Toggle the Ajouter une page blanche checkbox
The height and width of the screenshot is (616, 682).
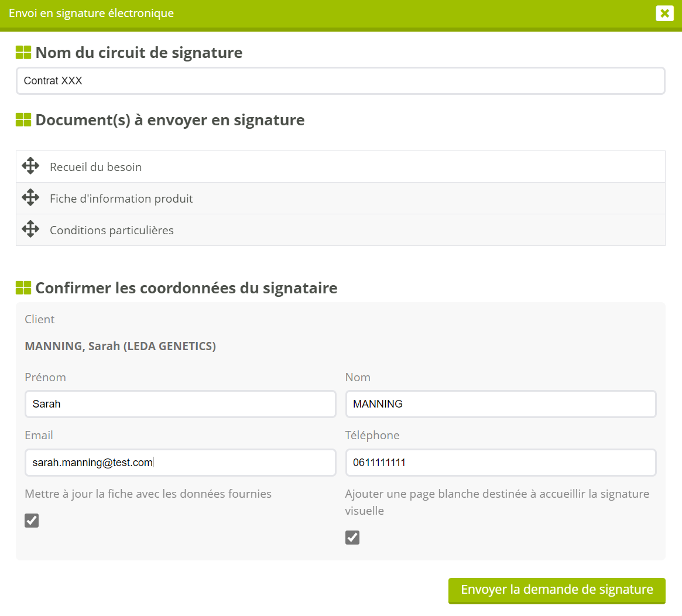point(352,538)
